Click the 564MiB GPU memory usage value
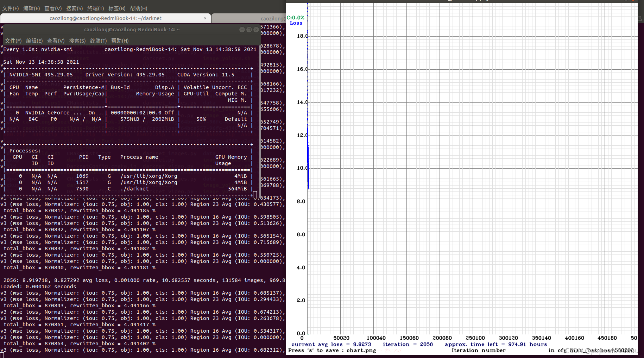 click(x=238, y=189)
